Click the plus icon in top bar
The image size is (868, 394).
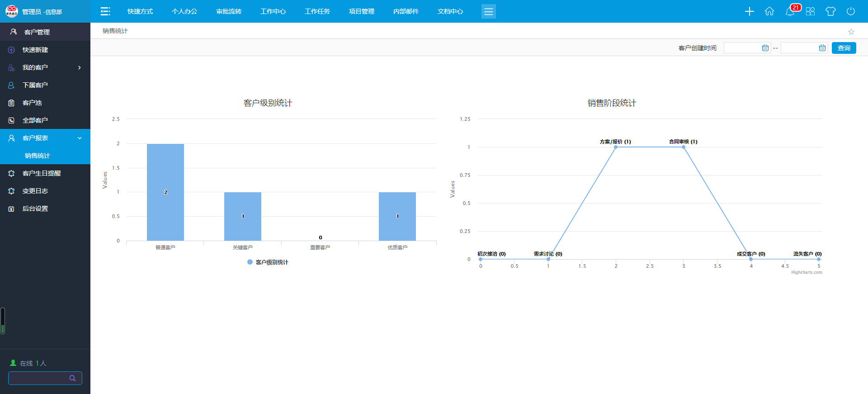click(749, 11)
